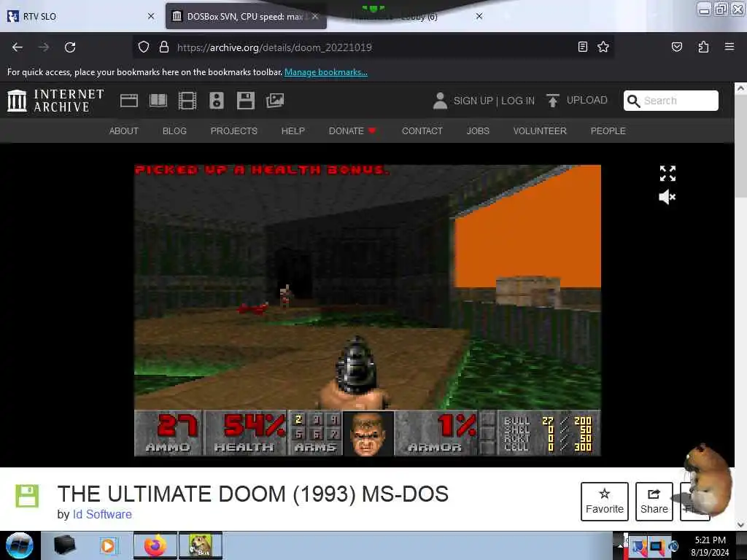Open the Software floppy disk media icon
The height and width of the screenshot is (560, 747).
pyautogui.click(x=246, y=101)
